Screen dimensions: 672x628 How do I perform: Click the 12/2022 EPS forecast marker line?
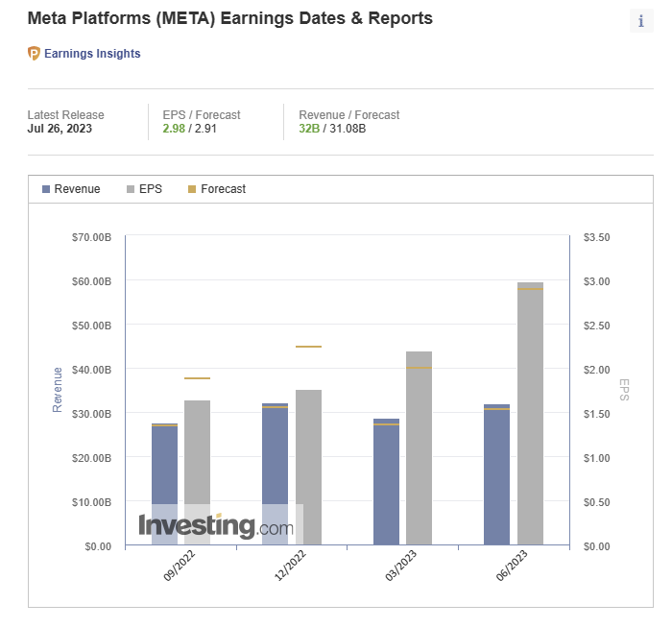click(308, 347)
